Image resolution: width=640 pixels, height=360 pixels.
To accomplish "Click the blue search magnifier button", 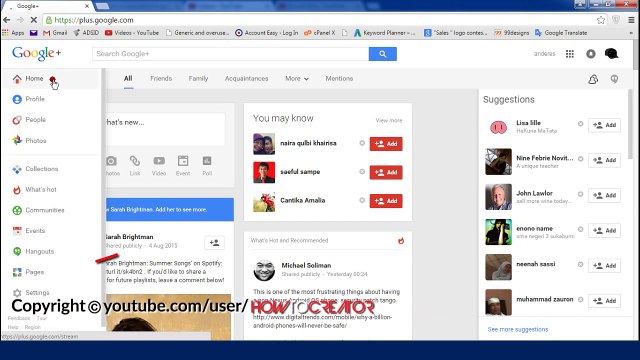I will tap(382, 54).
